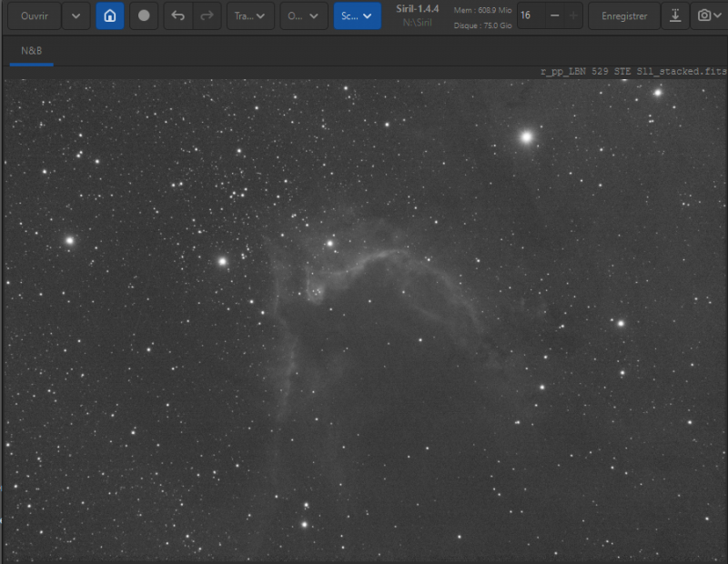Image resolution: width=728 pixels, height=564 pixels.
Task: Click the Ouvrir button
Action: pyautogui.click(x=35, y=15)
